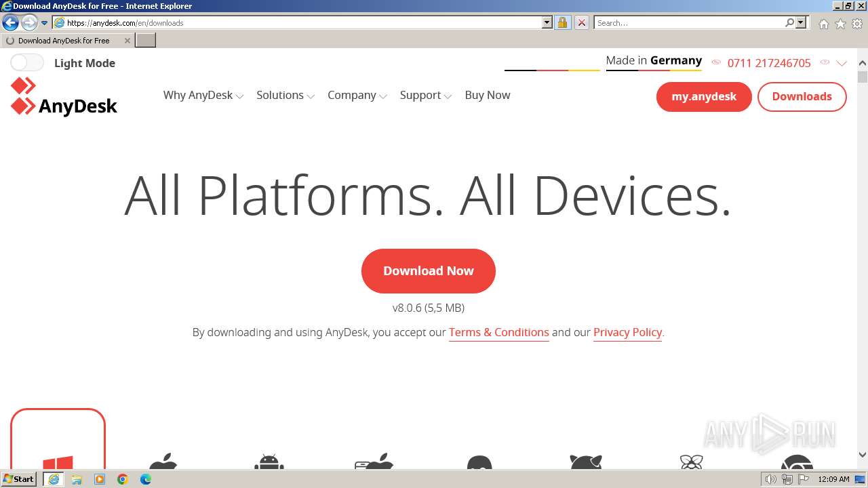868x488 pixels.
Task: Open the IE Tools gear menu
Action: coord(857,24)
